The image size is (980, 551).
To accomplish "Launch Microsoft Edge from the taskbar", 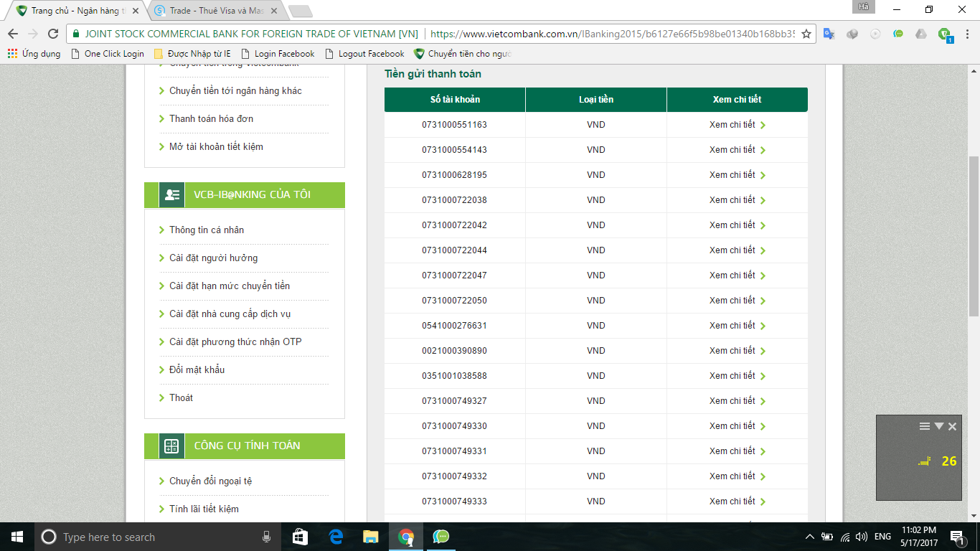I will [336, 537].
